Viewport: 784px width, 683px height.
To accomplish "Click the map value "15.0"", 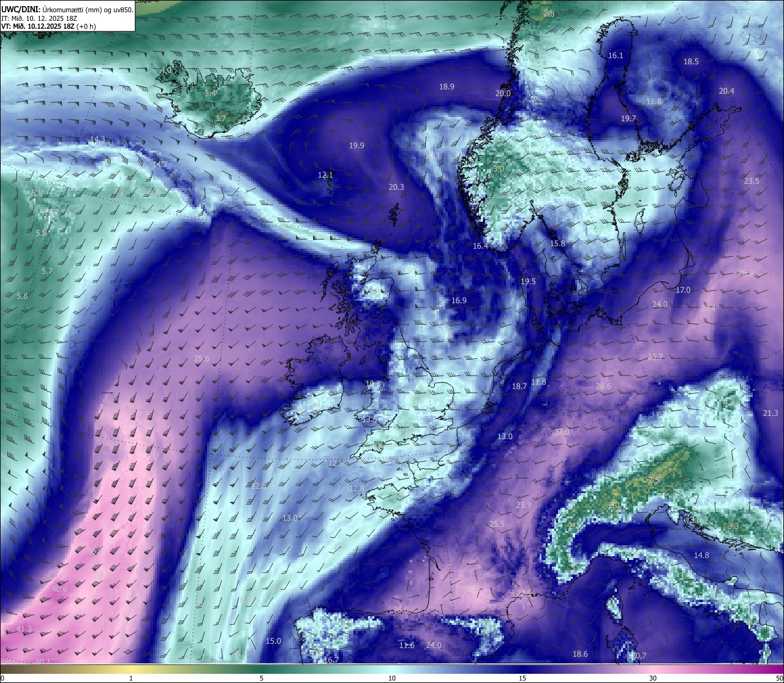I will (x=273, y=641).
